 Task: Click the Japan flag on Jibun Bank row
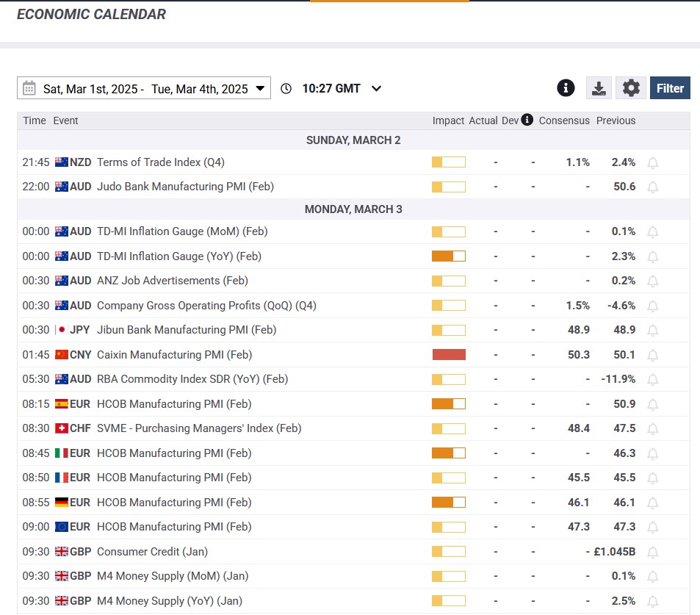(62, 330)
